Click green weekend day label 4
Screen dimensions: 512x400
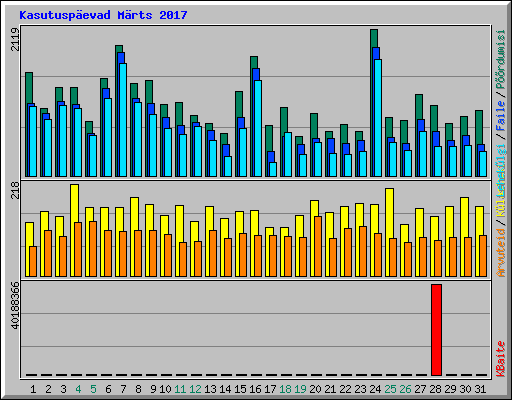coord(78,389)
